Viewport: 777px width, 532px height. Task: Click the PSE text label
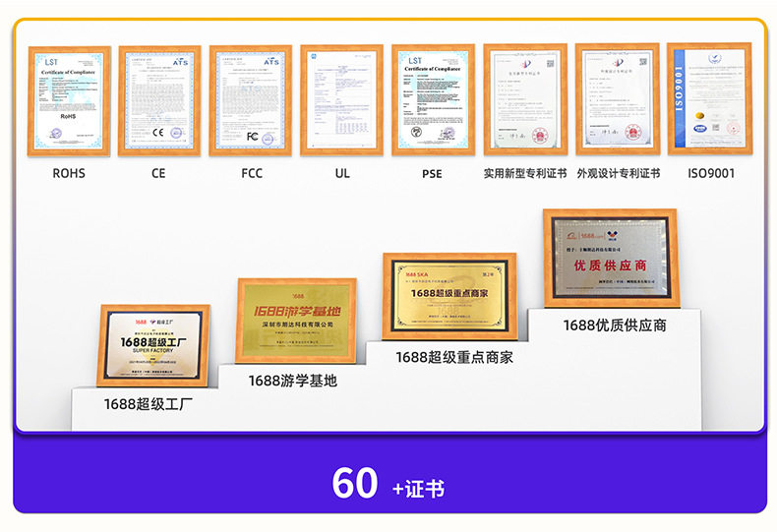(432, 174)
